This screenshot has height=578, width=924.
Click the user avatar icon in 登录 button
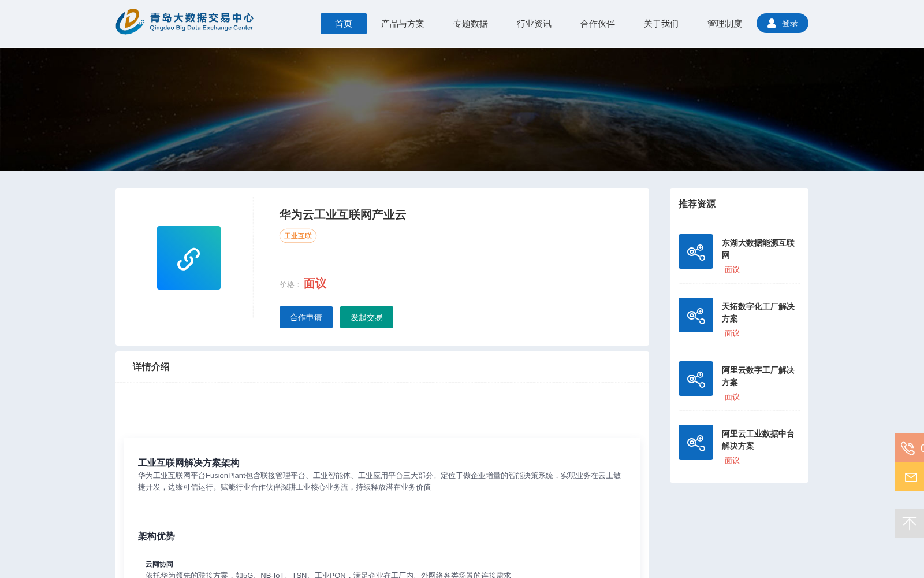click(x=772, y=23)
